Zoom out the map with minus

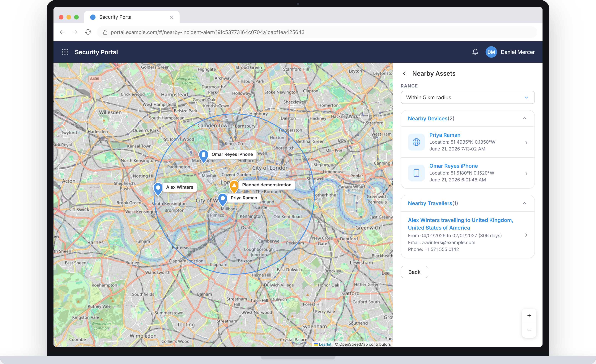tap(529, 330)
